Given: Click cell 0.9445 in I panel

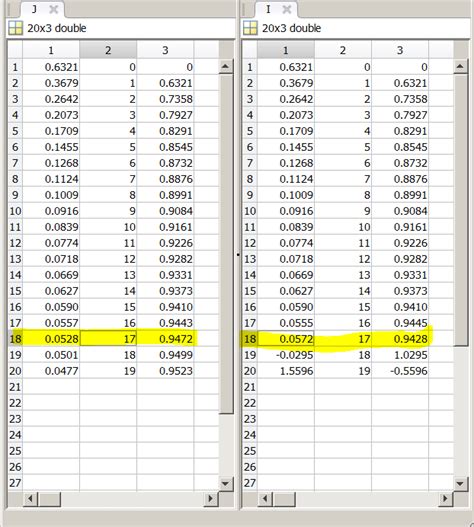Looking at the screenshot, I should pos(400,323).
